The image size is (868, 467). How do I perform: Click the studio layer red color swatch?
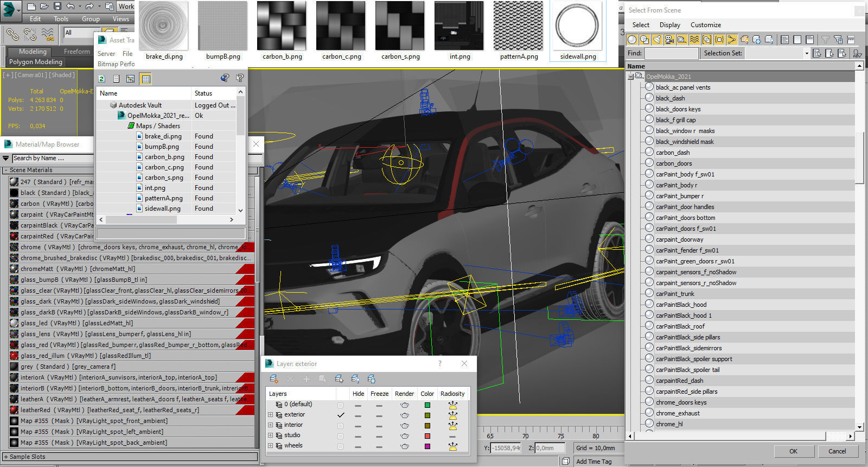coord(427,436)
